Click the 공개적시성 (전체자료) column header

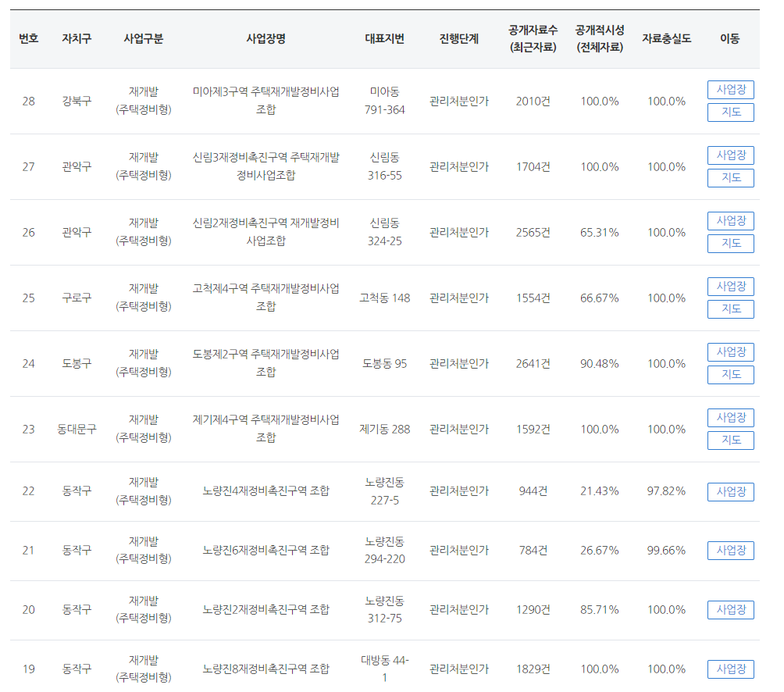(600, 38)
